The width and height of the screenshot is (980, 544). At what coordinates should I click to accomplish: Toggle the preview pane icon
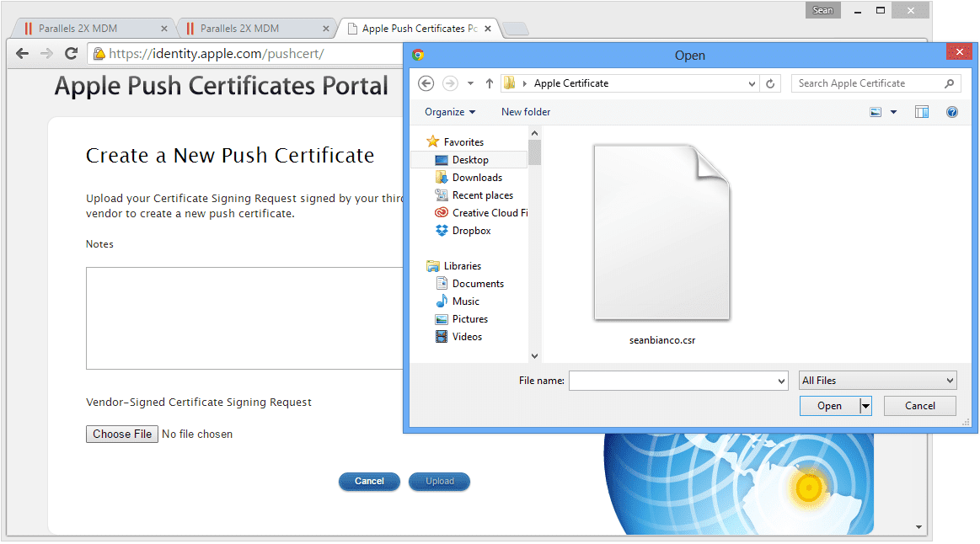[x=921, y=112]
